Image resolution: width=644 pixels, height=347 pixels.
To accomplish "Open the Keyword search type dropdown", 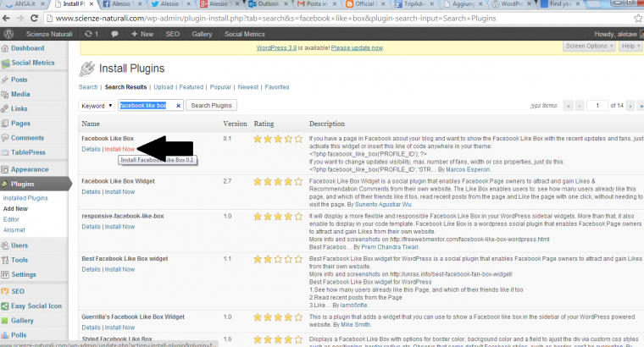I will [96, 106].
